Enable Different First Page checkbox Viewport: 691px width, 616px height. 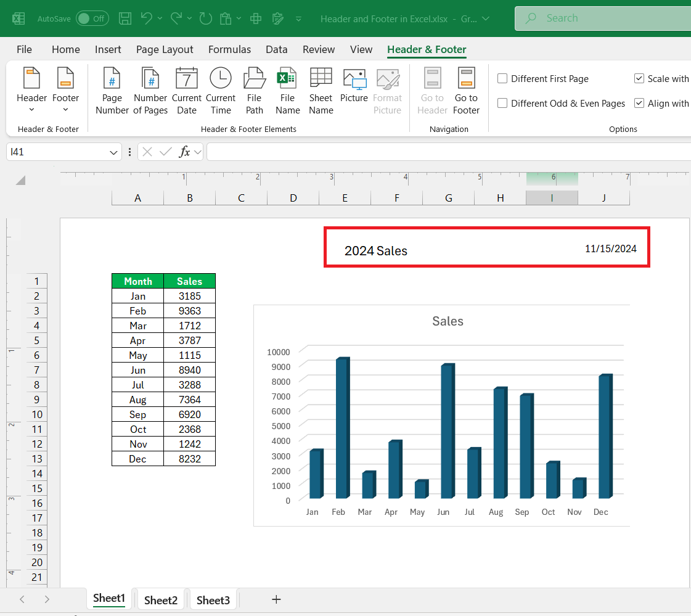click(x=502, y=78)
